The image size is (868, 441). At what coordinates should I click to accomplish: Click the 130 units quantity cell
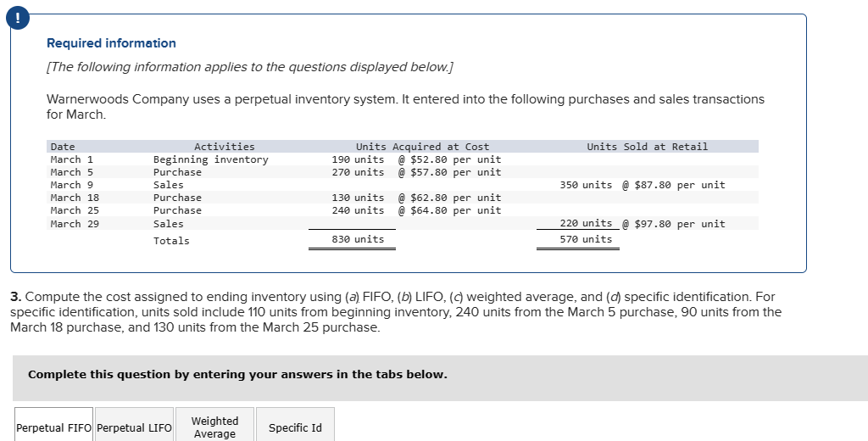(358, 198)
